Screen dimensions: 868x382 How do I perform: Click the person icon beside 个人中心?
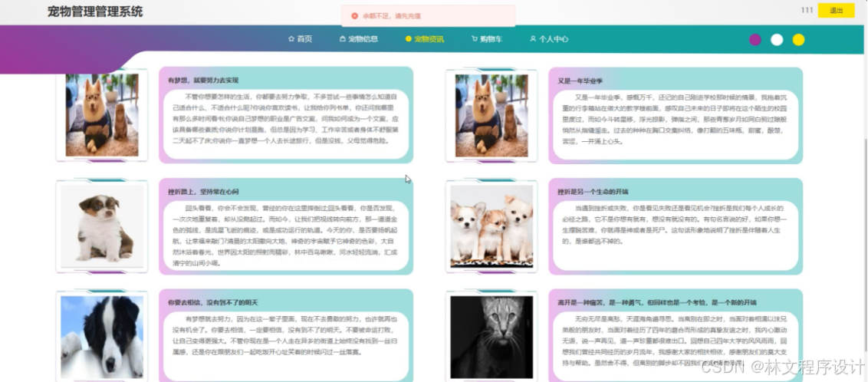pos(533,39)
